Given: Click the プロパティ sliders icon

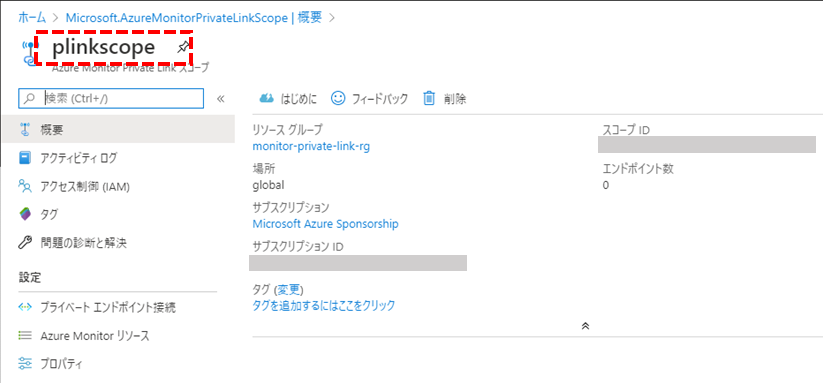Looking at the screenshot, I should [25, 364].
